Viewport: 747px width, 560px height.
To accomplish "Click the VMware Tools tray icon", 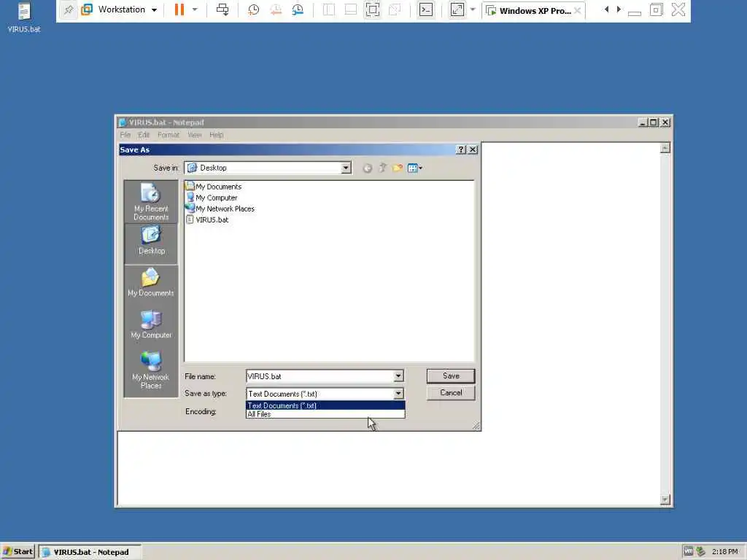I will point(688,551).
